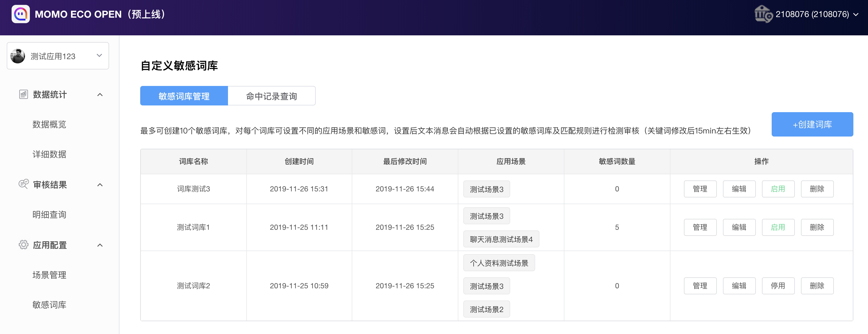Click the 2019-11-25 10:59 creation time

tap(299, 286)
